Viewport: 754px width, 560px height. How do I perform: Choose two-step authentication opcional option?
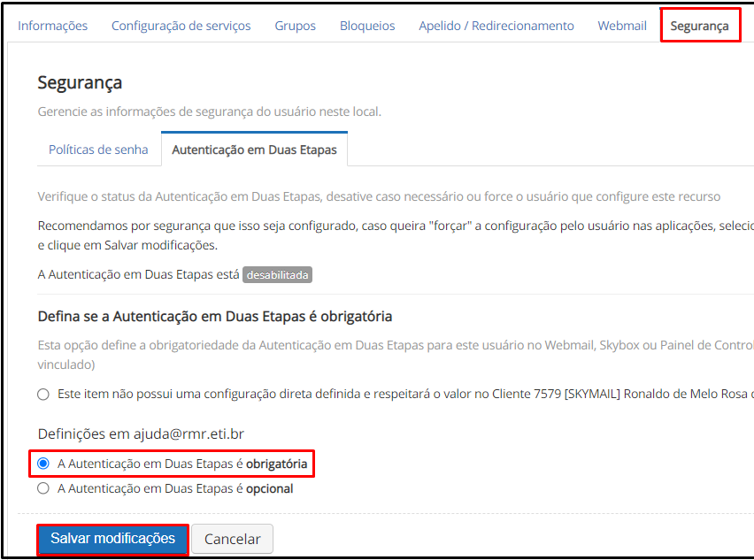pos(43,488)
